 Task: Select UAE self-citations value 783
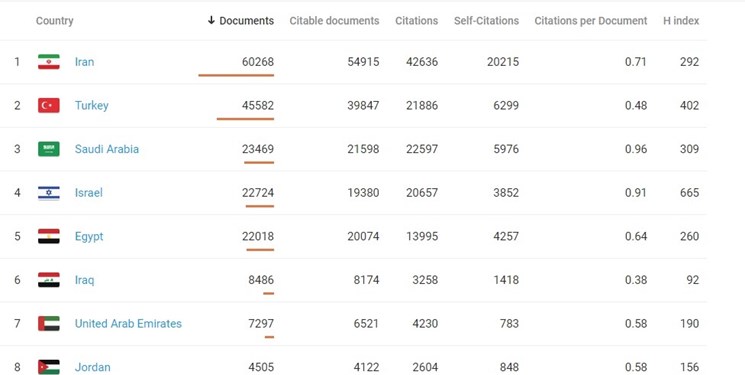[x=509, y=324]
